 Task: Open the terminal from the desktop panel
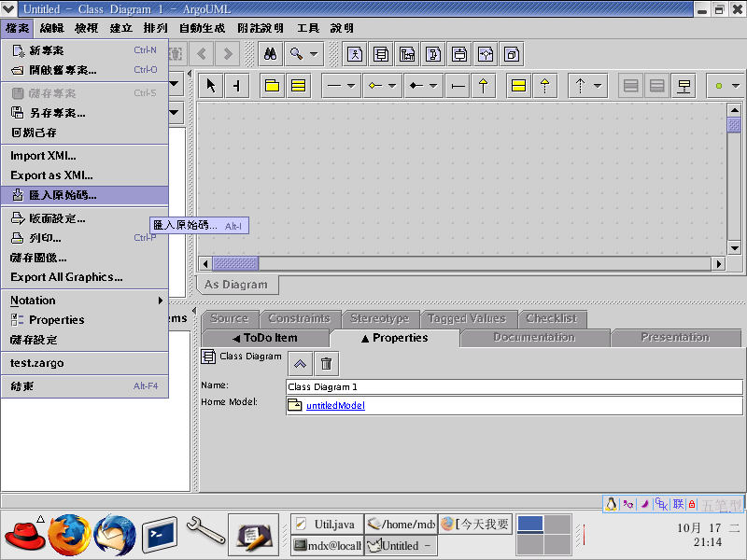pos(160,537)
